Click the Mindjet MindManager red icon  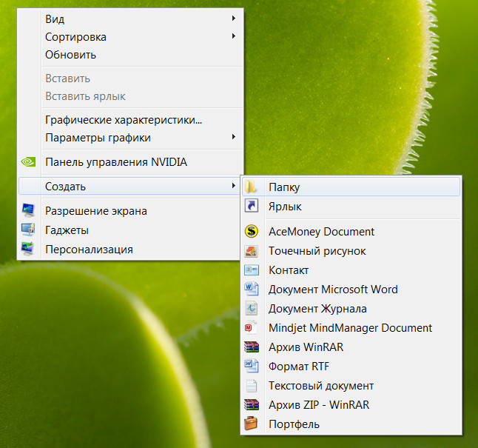pyautogui.click(x=251, y=327)
